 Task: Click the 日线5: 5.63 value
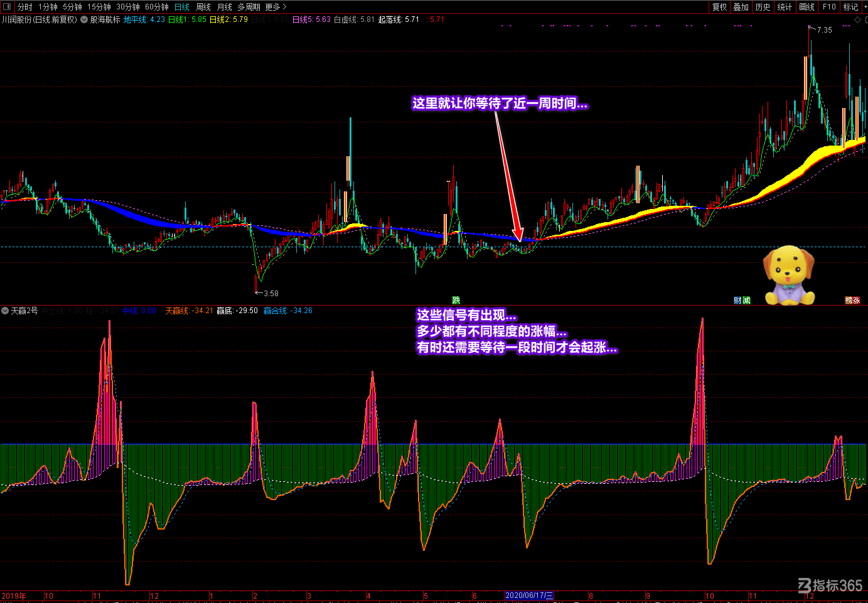click(311, 19)
